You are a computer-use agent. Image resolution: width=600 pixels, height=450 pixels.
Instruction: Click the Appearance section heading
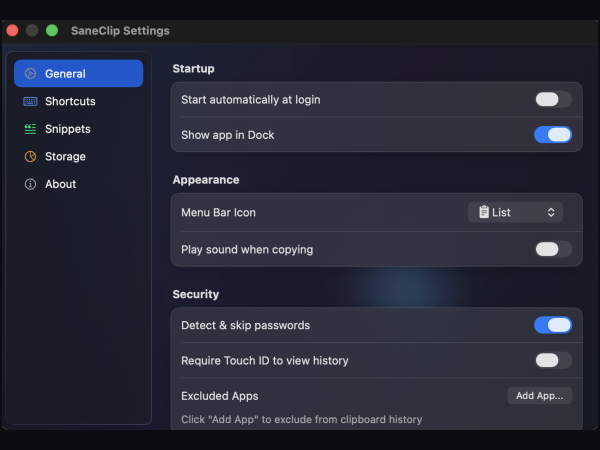point(206,180)
